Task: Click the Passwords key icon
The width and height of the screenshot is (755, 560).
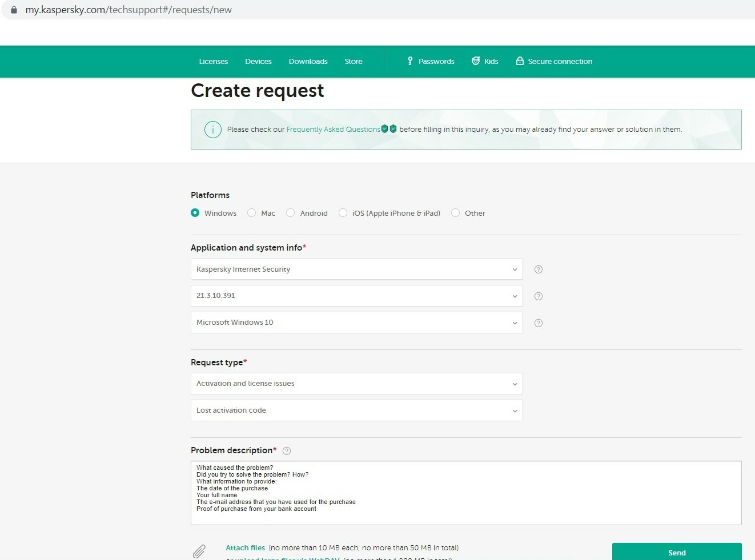Action: tap(409, 61)
